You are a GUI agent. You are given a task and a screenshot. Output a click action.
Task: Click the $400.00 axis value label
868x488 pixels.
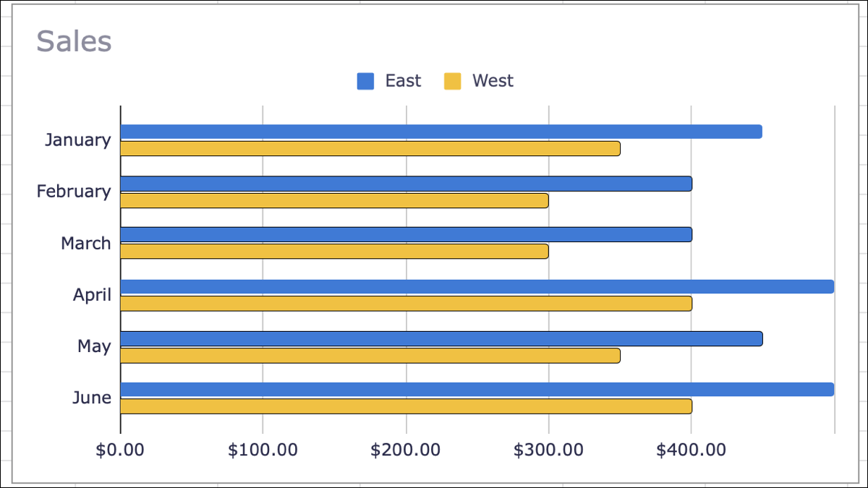tap(692, 450)
